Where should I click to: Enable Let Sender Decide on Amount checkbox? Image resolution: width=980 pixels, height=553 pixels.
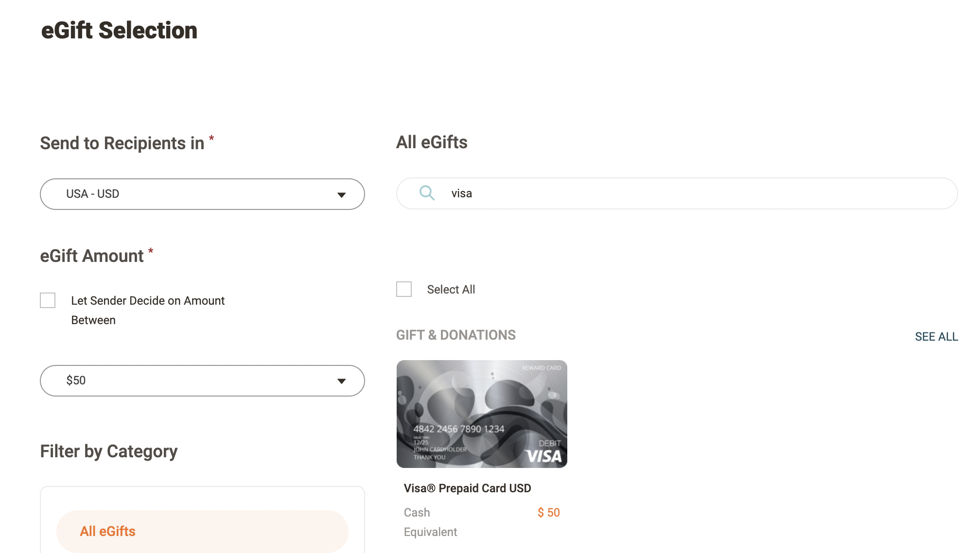(48, 300)
